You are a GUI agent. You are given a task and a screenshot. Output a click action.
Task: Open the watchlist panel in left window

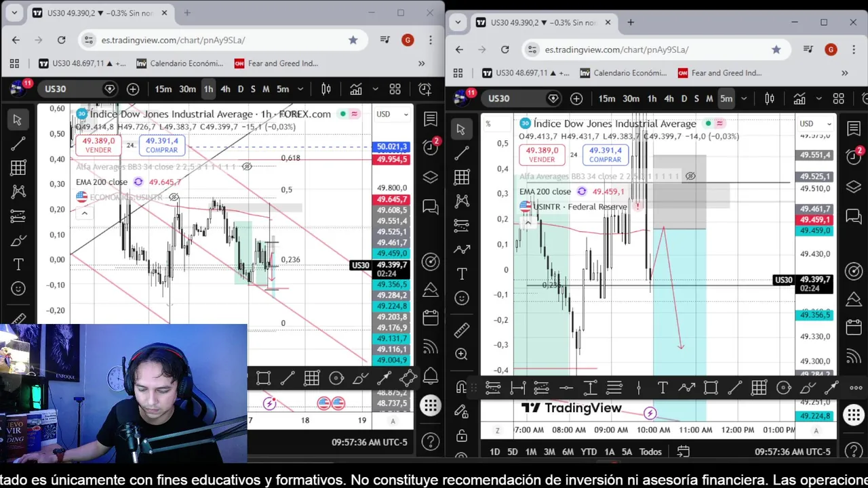(x=430, y=120)
